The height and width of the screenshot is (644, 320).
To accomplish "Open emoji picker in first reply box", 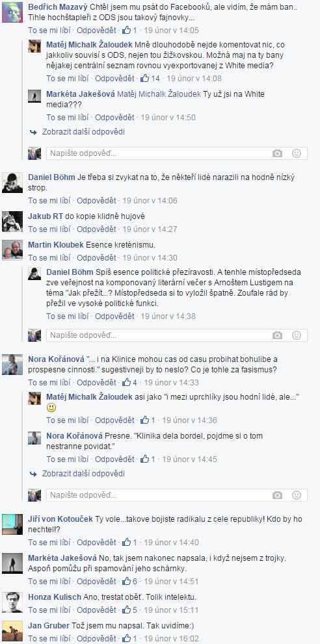I will 296,153.
